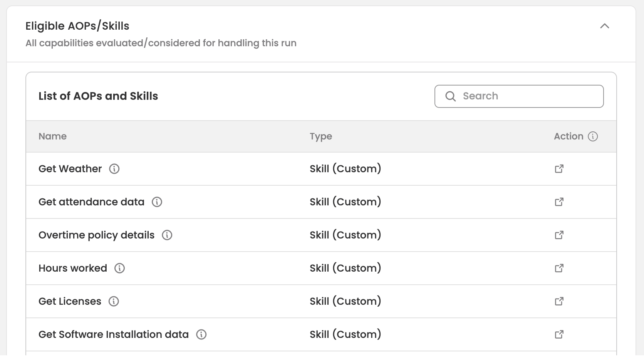644x356 pixels.
Task: Select the Get Weather row name
Action: click(x=70, y=169)
